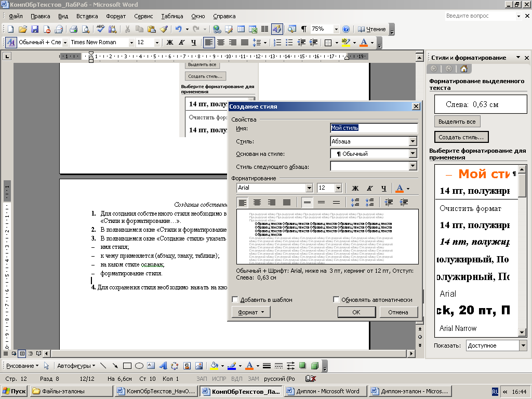Viewport: 532px width, 399px height.
Task: Select the oval tool in Drawing toolbar
Action: click(x=139, y=366)
